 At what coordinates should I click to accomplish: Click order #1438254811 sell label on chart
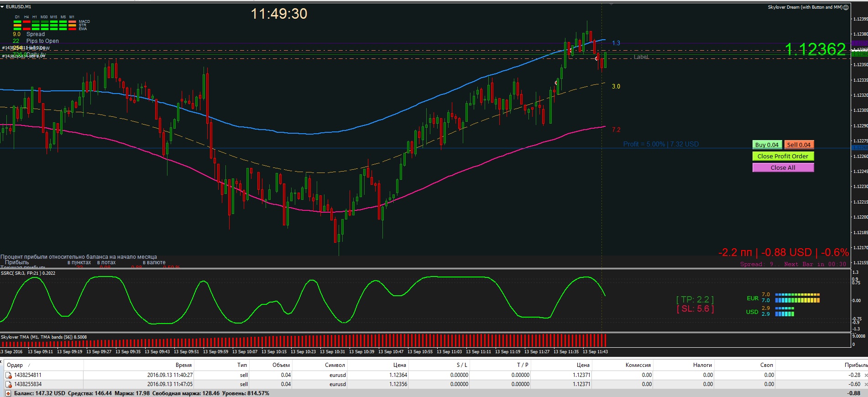pos(24,48)
